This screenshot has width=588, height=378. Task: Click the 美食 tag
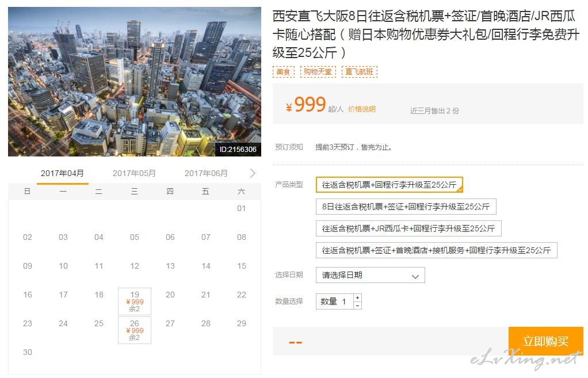coord(284,71)
